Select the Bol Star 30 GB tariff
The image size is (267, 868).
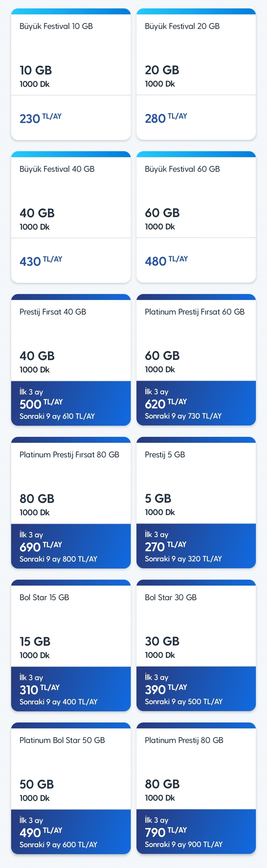(196, 645)
